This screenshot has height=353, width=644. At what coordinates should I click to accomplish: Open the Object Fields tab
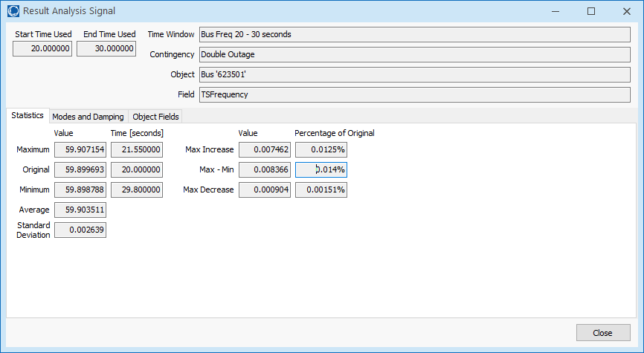click(155, 117)
